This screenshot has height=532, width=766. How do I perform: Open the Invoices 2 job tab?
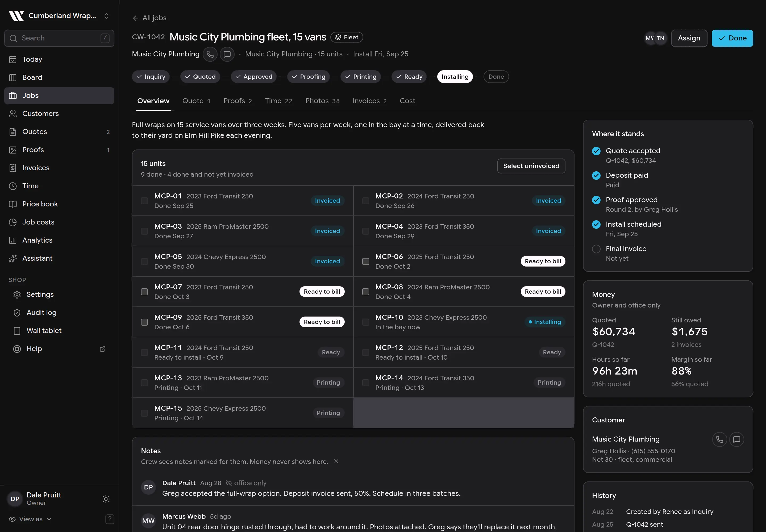[369, 101]
